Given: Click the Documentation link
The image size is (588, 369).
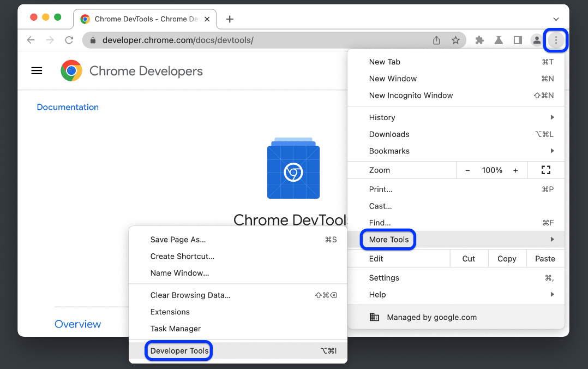Looking at the screenshot, I should 68,107.
